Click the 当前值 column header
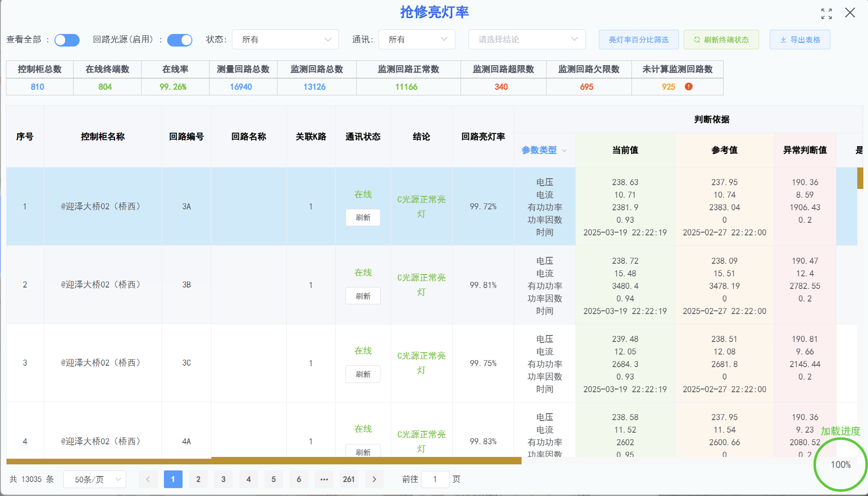The height and width of the screenshot is (496, 868). (x=625, y=150)
